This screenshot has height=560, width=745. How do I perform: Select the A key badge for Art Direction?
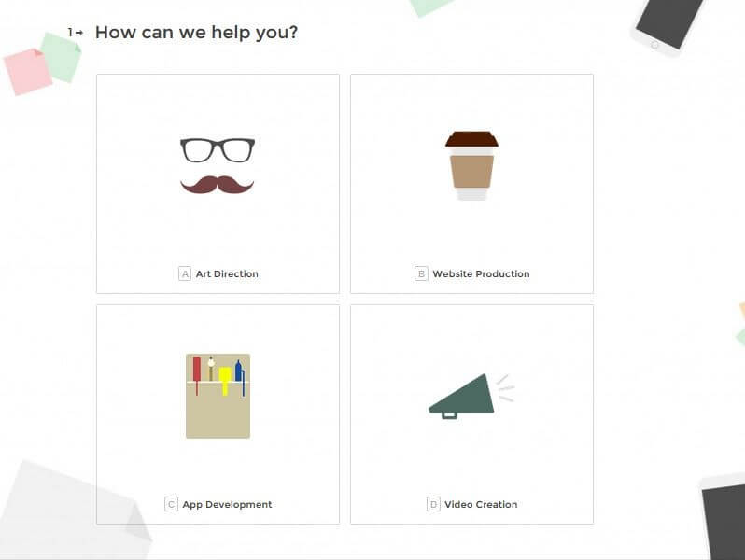tap(185, 273)
